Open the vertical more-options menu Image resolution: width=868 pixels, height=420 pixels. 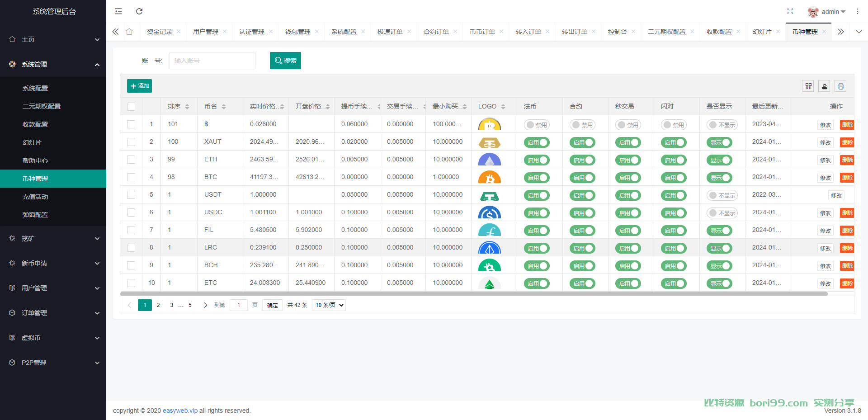pos(858,11)
